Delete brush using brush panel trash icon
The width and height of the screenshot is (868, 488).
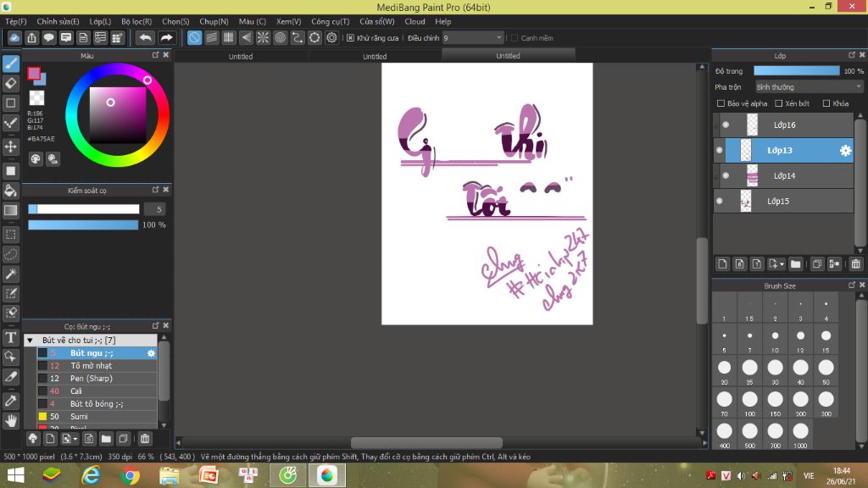(x=144, y=439)
